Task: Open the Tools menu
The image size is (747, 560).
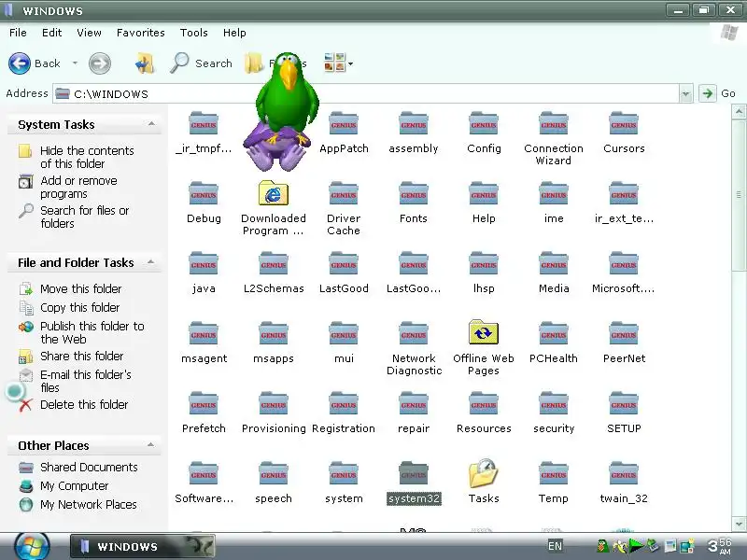Action: (x=193, y=33)
